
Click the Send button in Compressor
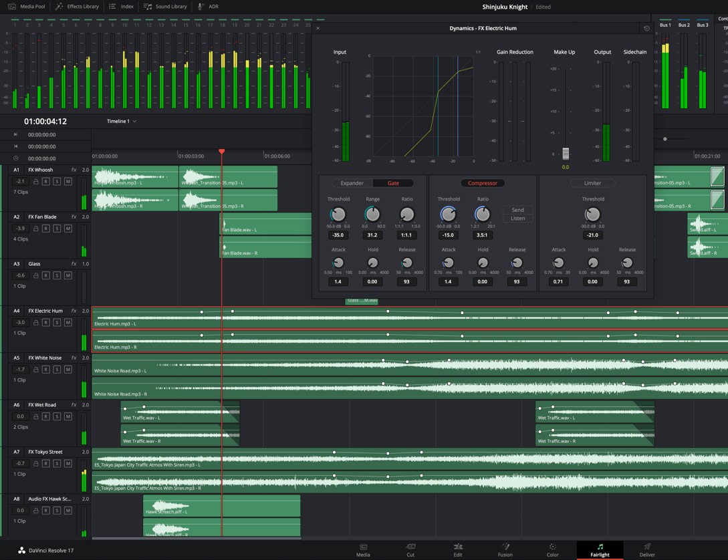(517, 210)
